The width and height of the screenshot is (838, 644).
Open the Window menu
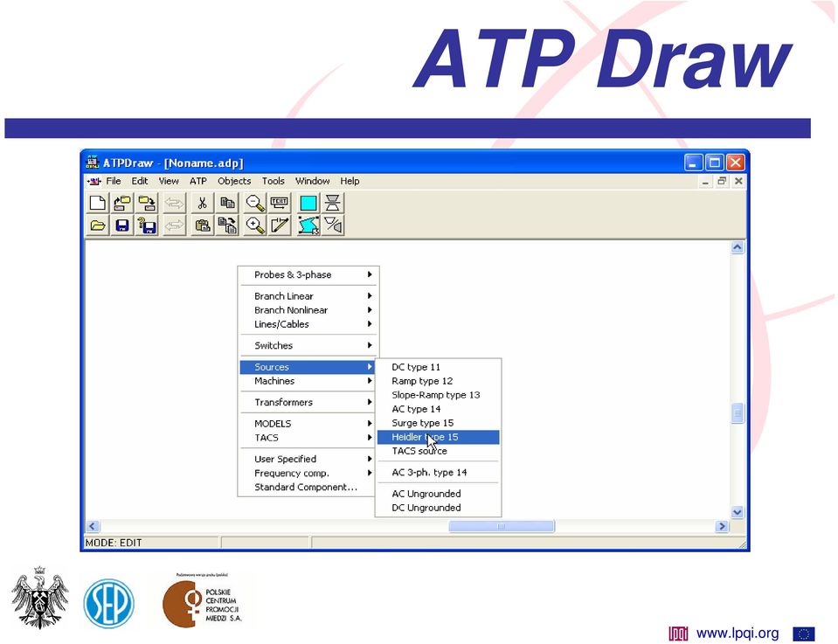[313, 181]
